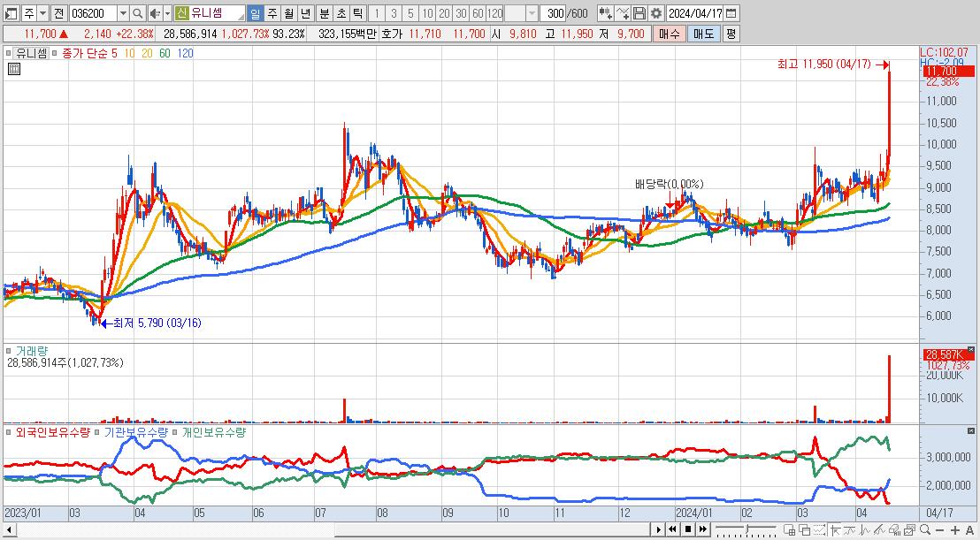This screenshot has height=540, width=980.
Task: Open the stock code 036200 dropdown
Action: click(123, 13)
